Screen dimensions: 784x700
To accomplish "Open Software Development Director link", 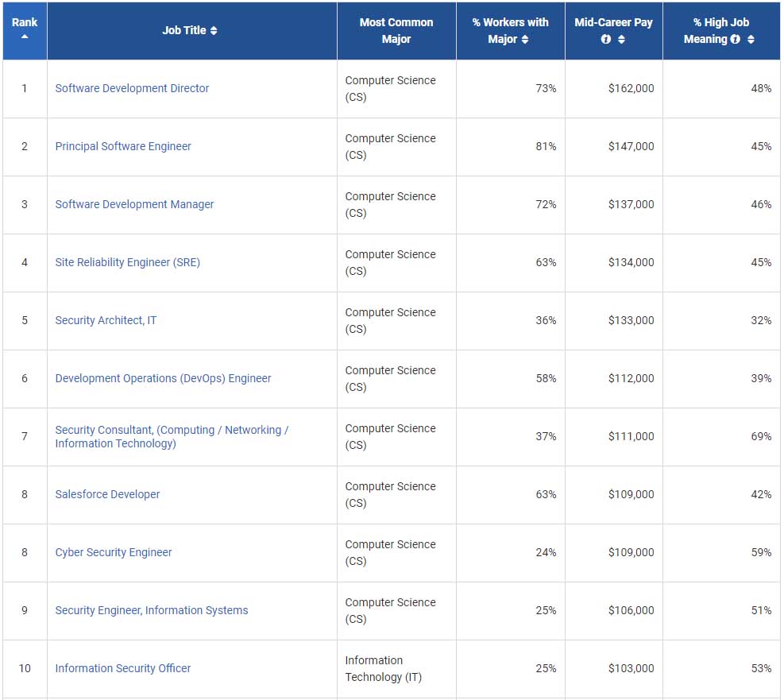I will point(132,88).
